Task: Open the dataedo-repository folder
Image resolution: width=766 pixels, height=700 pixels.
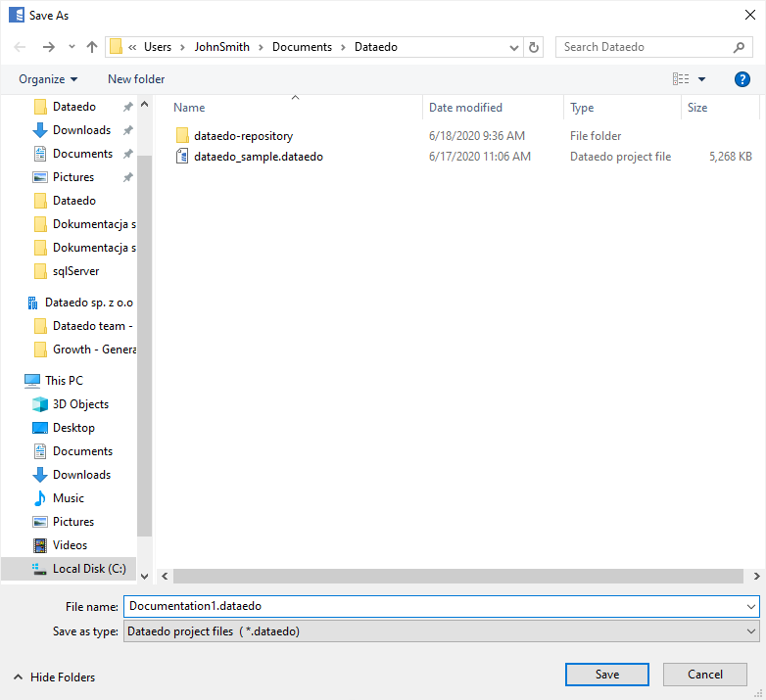Action: [x=243, y=136]
